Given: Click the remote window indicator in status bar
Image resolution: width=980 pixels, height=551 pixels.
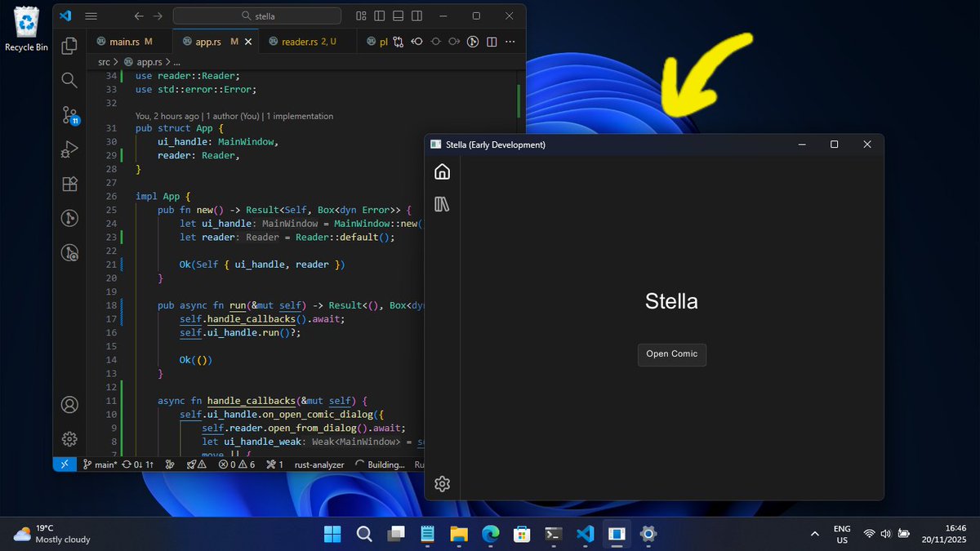Looking at the screenshot, I should (65, 464).
